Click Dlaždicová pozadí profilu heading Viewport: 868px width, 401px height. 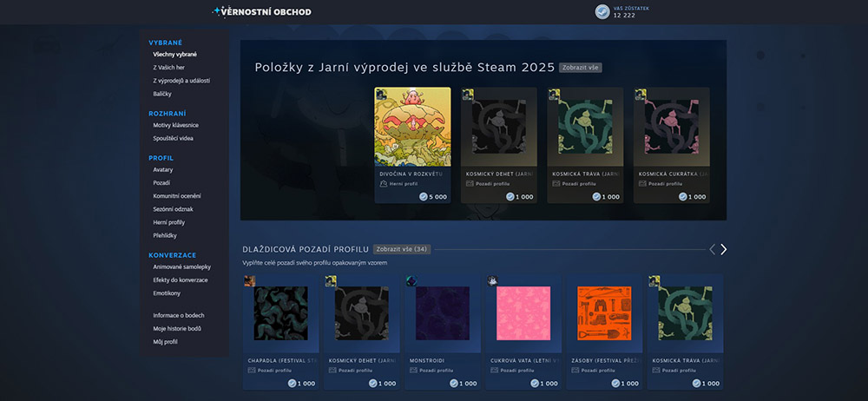(306, 249)
